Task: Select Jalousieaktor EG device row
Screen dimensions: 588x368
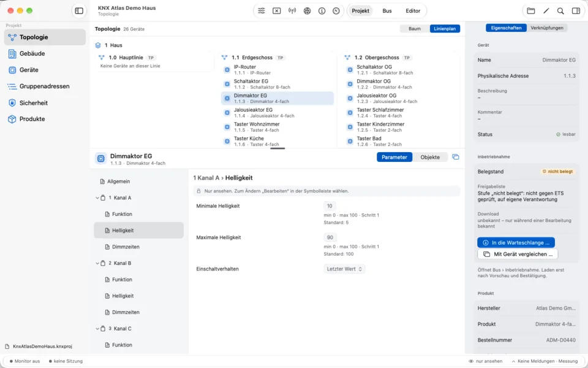Action: (277, 113)
